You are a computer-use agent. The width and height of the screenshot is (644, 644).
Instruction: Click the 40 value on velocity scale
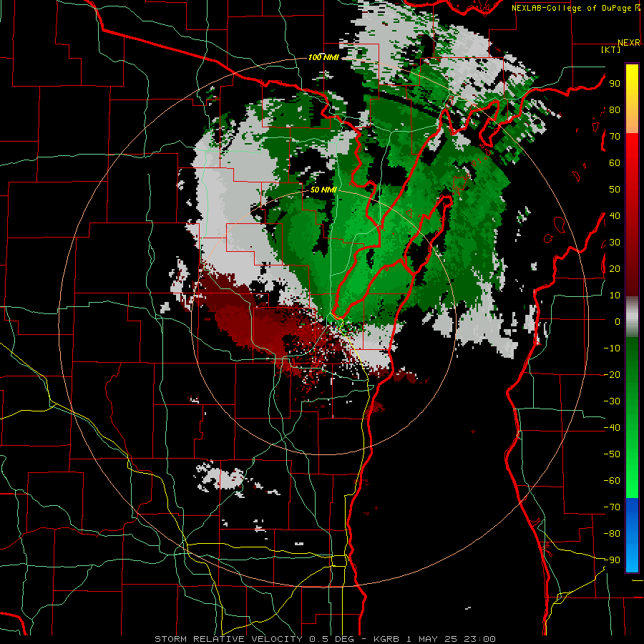pos(615,216)
